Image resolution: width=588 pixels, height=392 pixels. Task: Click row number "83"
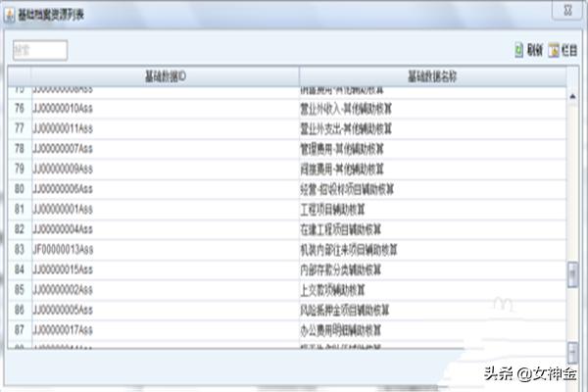pos(20,250)
